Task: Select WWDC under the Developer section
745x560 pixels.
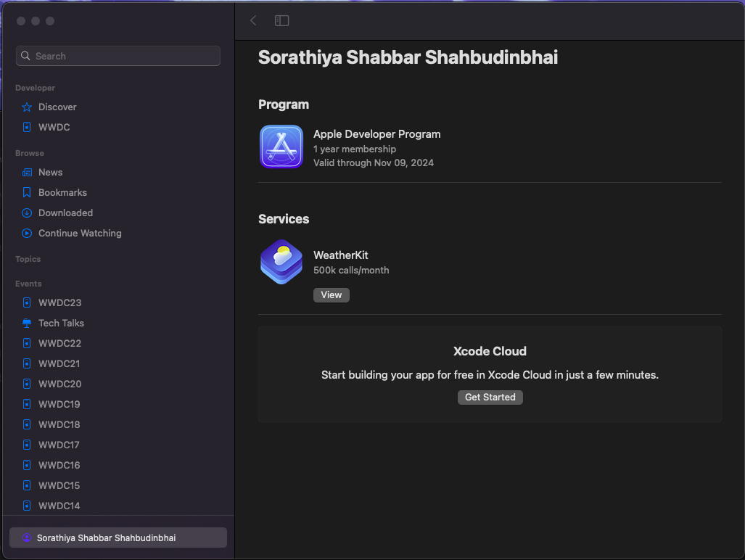Action: point(54,127)
